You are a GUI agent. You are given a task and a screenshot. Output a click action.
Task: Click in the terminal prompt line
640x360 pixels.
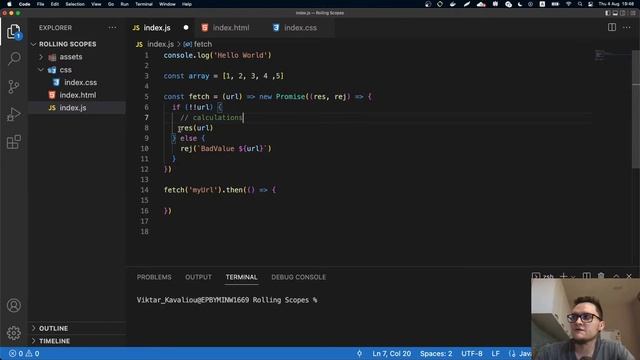click(227, 300)
